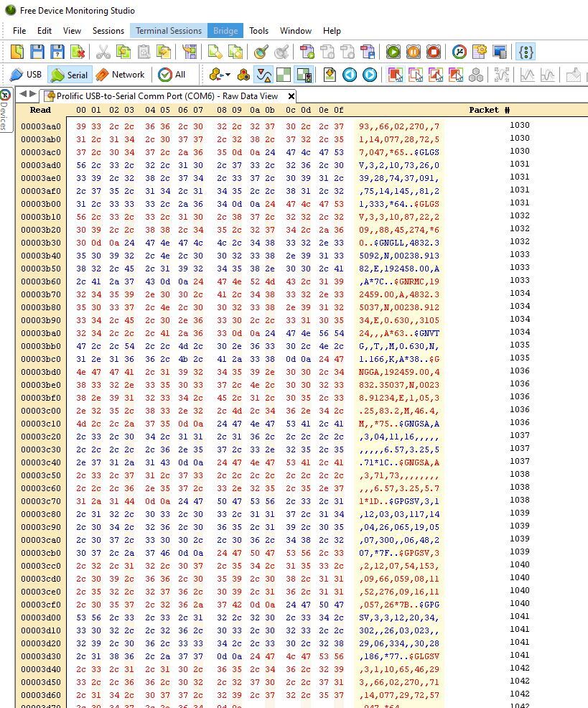Click the monitor window layout icon
588x708 pixels.
pos(500,52)
